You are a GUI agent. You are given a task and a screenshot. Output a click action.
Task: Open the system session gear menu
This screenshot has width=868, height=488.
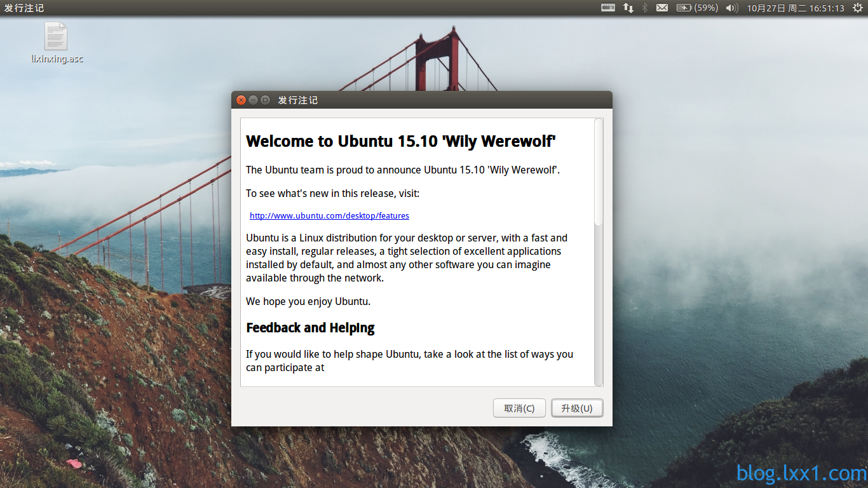coord(858,8)
